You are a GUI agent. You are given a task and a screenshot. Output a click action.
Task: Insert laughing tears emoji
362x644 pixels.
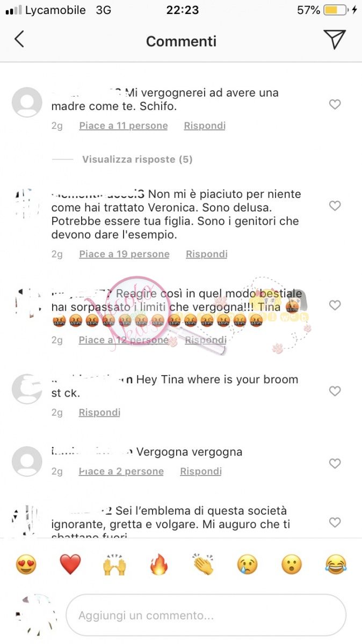[336, 565]
